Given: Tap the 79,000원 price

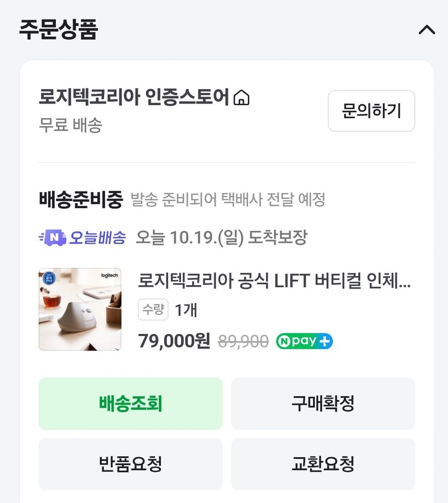Looking at the screenshot, I should (x=174, y=341).
